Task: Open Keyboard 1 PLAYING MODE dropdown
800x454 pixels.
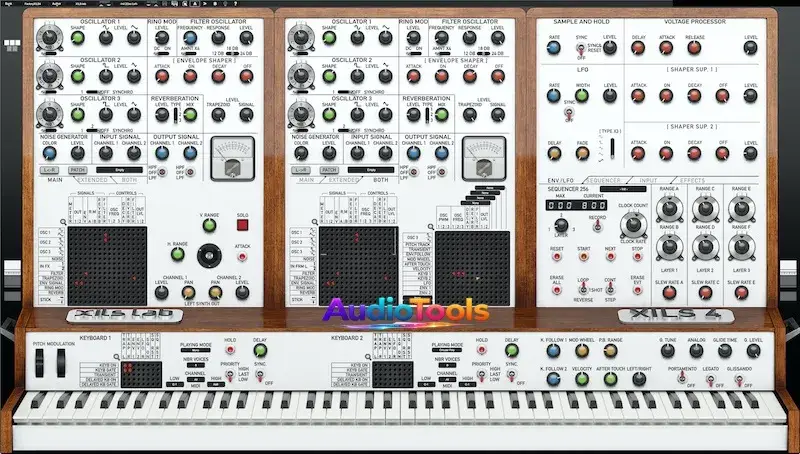Action: click(x=195, y=352)
